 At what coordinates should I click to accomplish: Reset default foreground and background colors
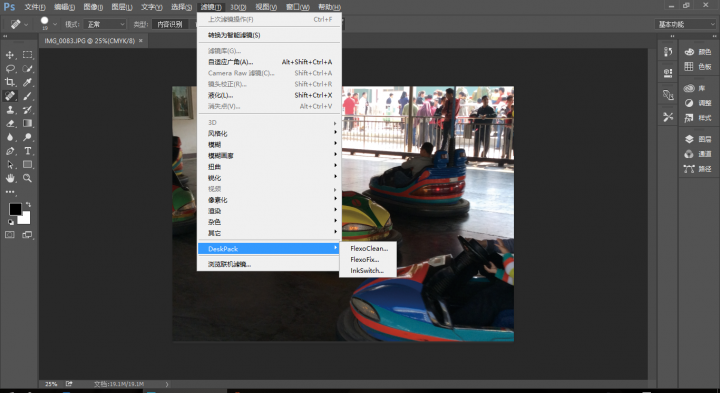[x=11, y=222]
